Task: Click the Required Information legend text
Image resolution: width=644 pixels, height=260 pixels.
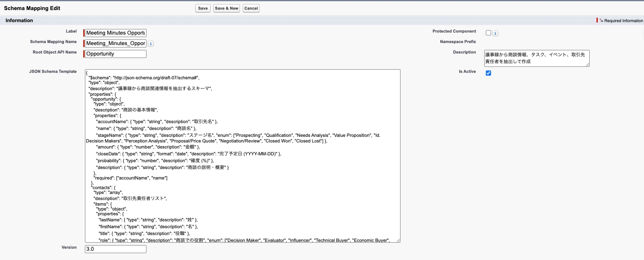Action: [x=621, y=21]
